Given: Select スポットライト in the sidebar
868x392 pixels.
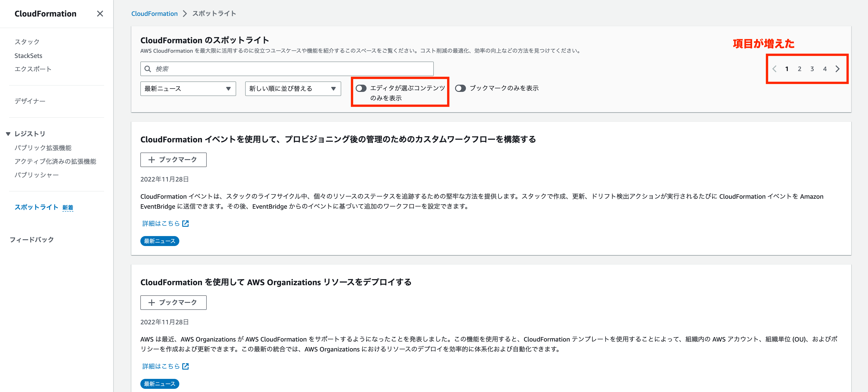Looking at the screenshot, I should point(36,207).
